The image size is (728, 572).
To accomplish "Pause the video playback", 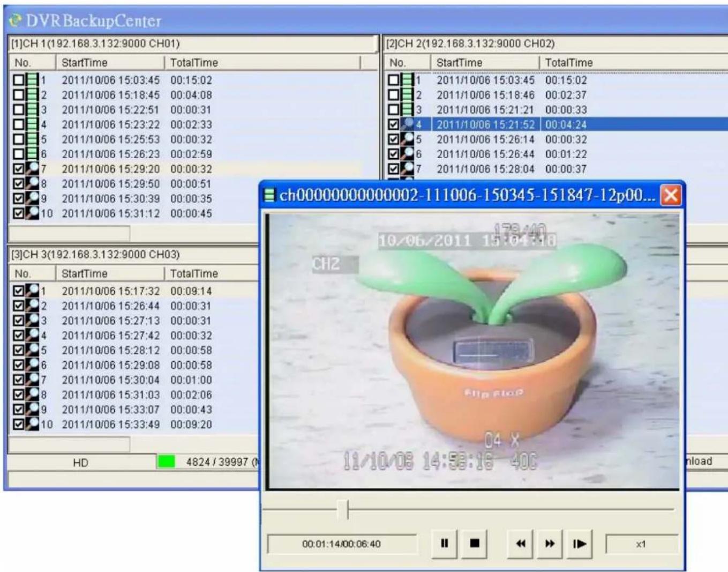I will [444, 544].
